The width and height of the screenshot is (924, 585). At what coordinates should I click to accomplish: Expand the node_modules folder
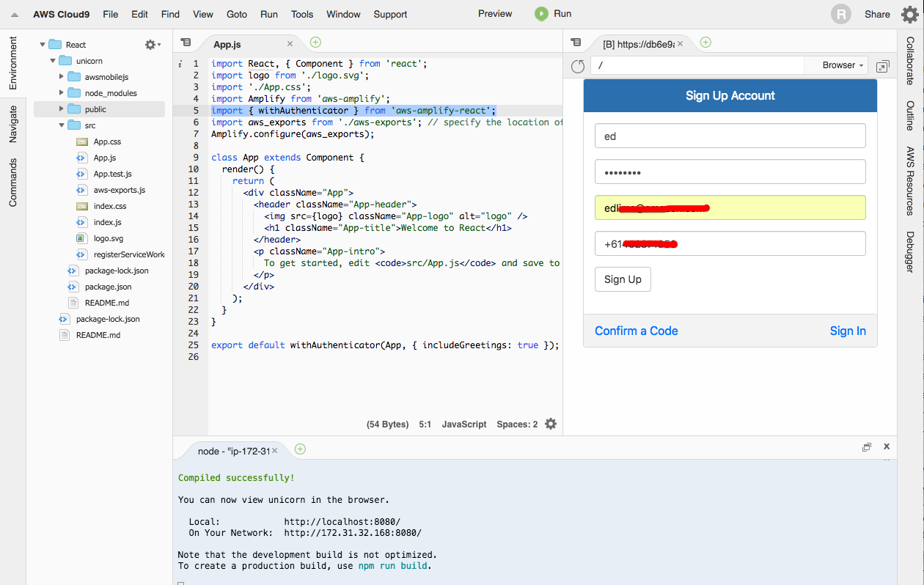tap(62, 93)
